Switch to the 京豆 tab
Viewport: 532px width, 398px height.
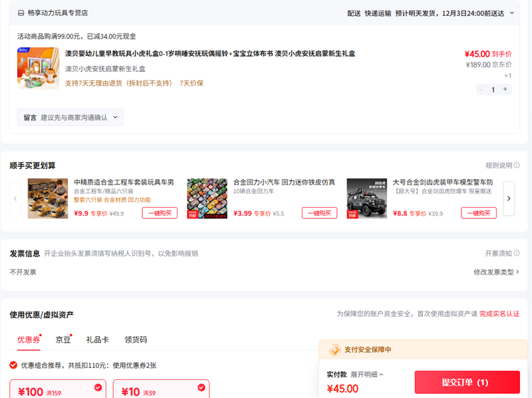[x=63, y=339]
